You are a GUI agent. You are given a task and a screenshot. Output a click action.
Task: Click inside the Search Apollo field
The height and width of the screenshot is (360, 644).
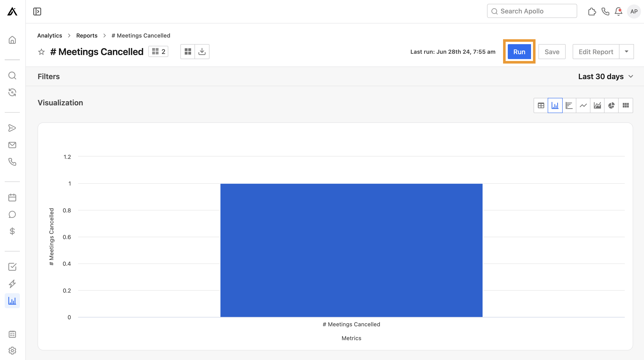tap(531, 11)
